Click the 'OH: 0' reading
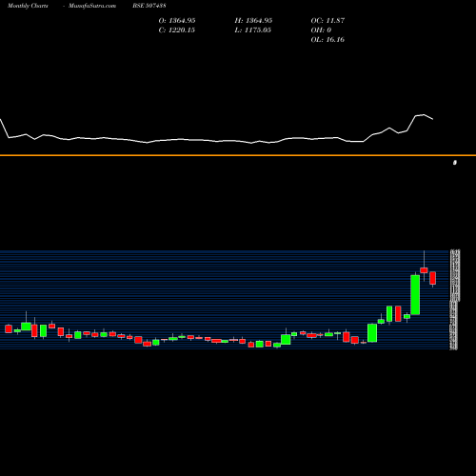The image size is (476, 476). point(321,30)
